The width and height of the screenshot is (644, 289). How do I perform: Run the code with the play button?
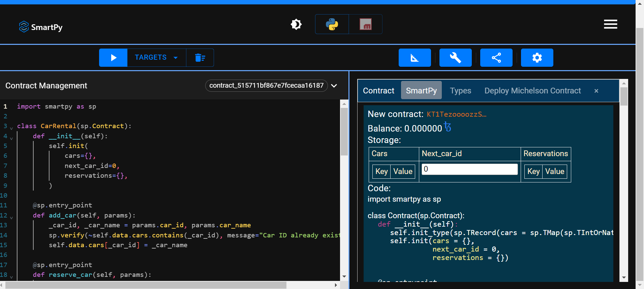(x=113, y=58)
